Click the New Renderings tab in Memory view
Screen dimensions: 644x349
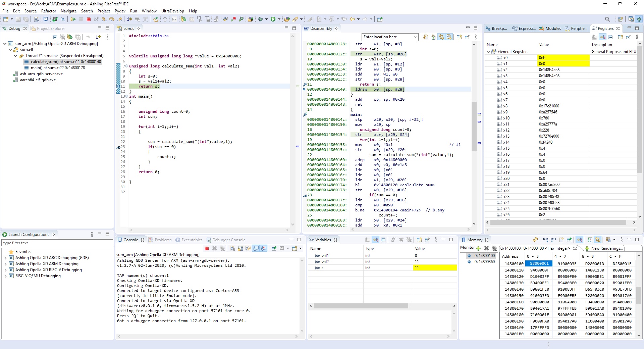(607, 248)
